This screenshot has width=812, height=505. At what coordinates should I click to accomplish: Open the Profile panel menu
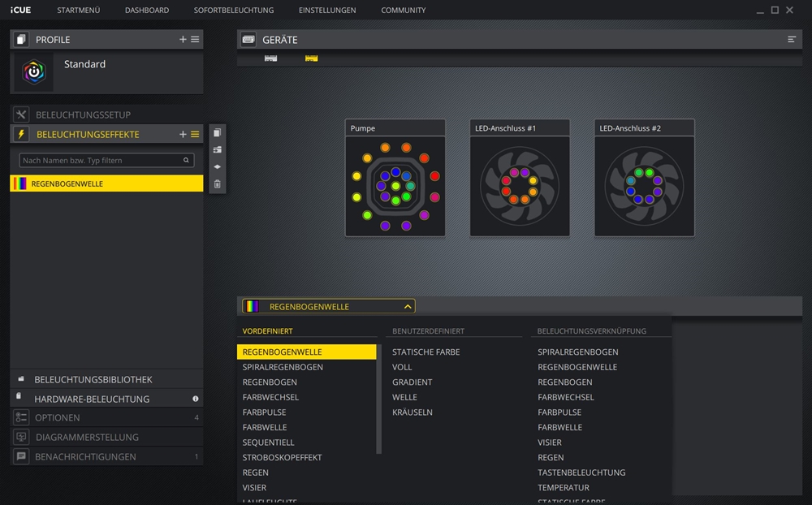coord(195,39)
